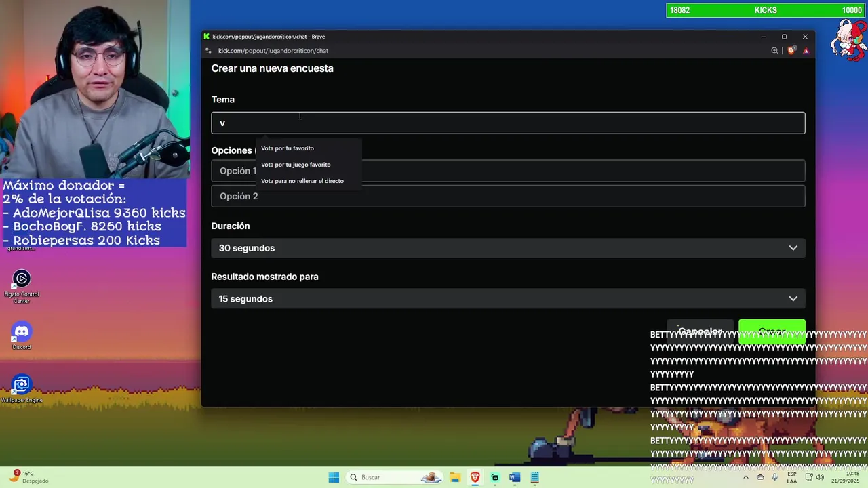
Task: Click the microphone tray icon
Action: coord(775,477)
